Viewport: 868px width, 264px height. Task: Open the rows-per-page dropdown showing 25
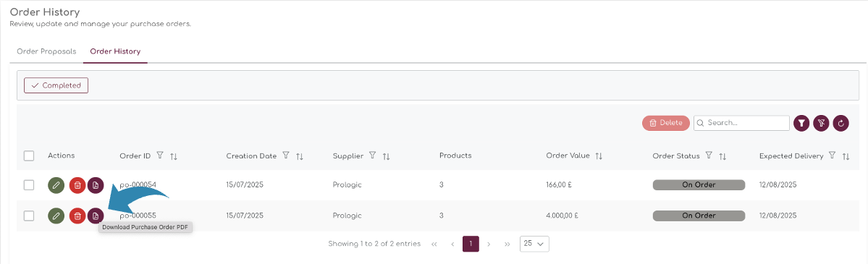[535, 244]
